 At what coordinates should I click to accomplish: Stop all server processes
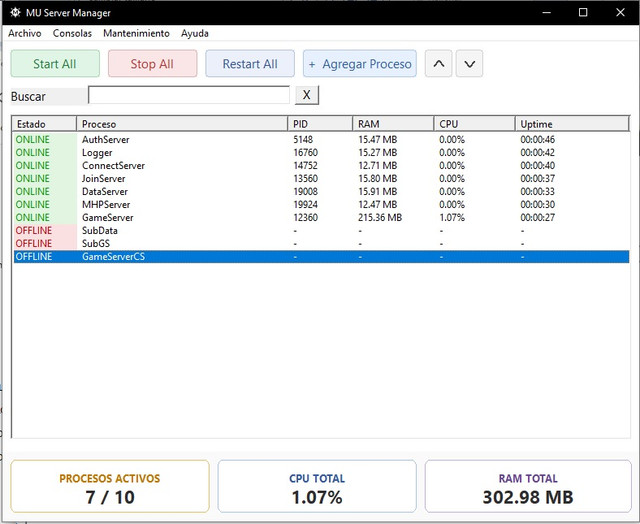(152, 64)
